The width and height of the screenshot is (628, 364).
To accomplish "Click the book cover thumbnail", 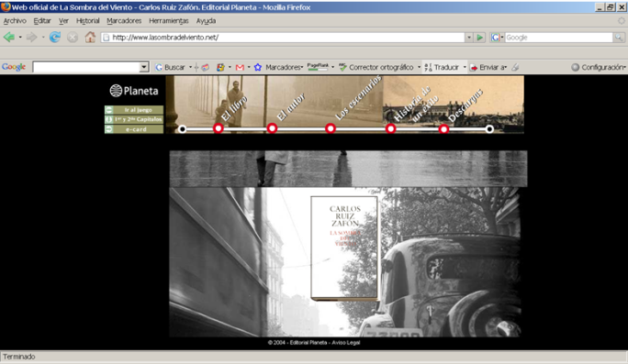I will (344, 248).
